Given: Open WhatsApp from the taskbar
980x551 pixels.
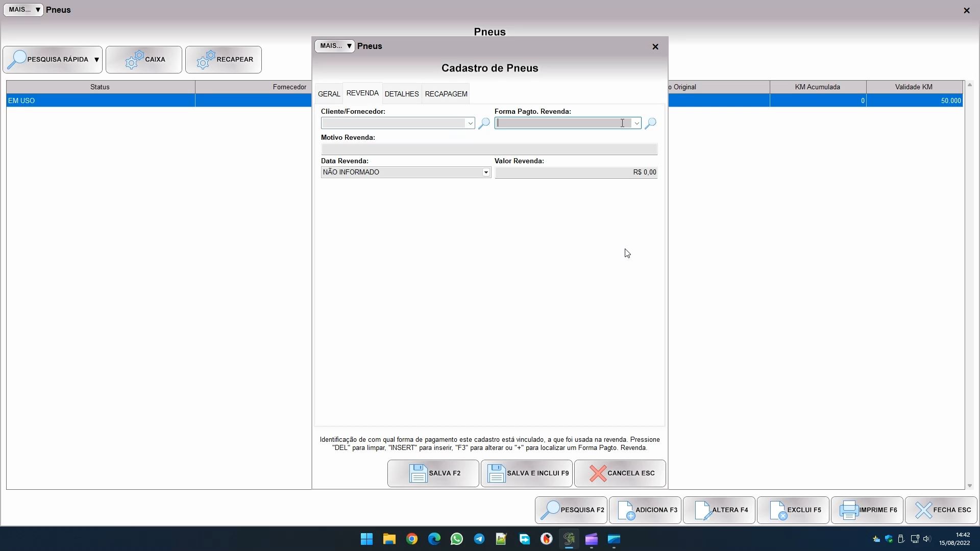Looking at the screenshot, I should (x=457, y=539).
